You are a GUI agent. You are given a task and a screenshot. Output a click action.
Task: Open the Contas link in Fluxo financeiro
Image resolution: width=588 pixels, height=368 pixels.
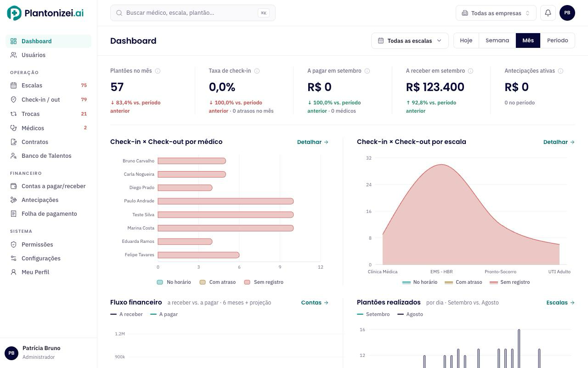(x=315, y=302)
